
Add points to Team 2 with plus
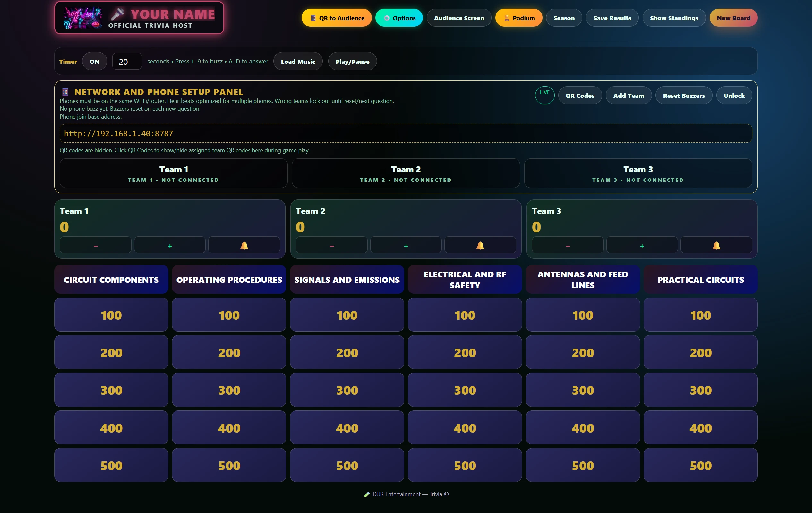click(x=406, y=245)
